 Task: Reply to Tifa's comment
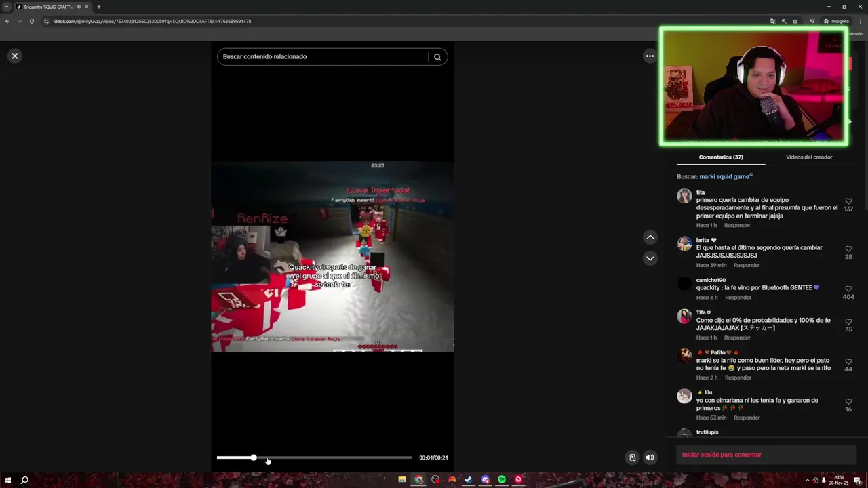click(x=737, y=338)
